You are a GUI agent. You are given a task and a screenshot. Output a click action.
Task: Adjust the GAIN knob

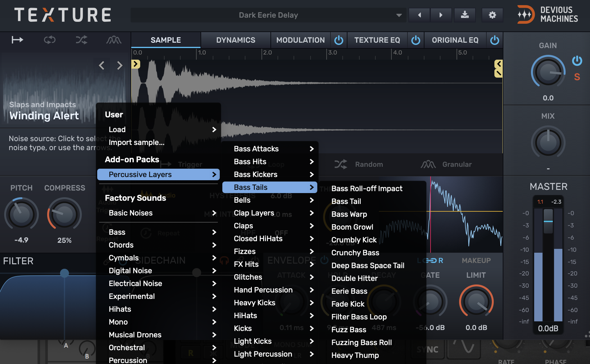pos(548,72)
